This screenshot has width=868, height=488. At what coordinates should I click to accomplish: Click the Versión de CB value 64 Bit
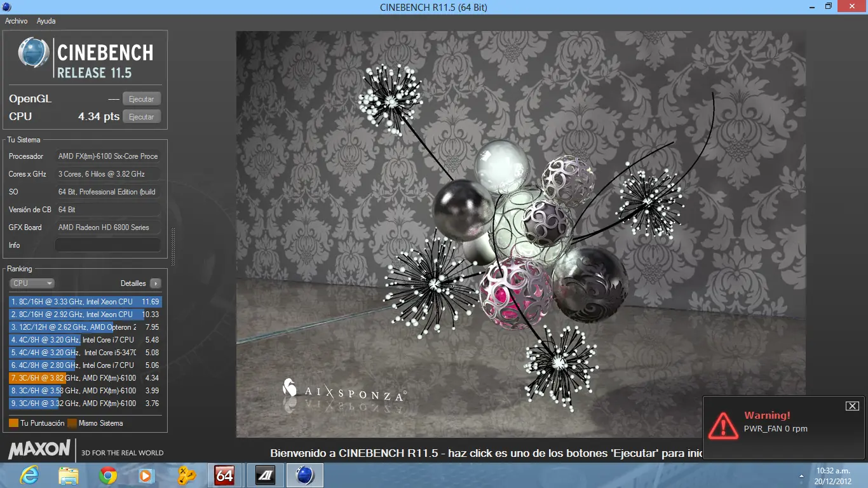coord(108,210)
